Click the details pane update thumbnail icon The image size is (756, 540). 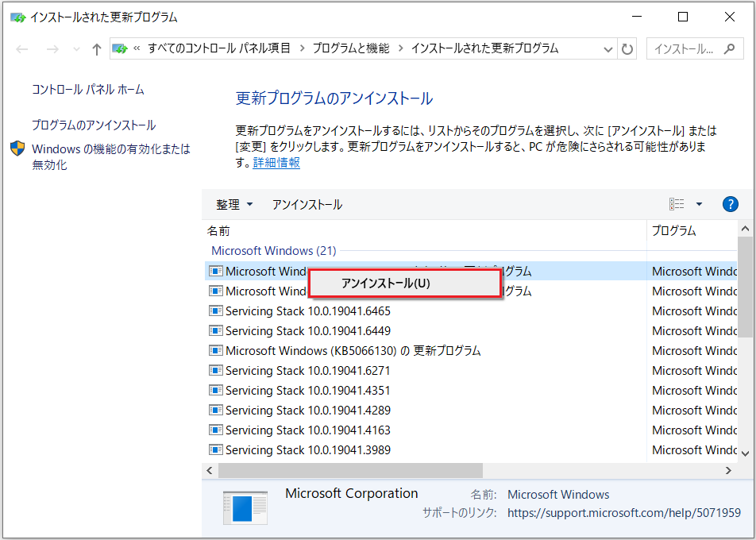click(245, 507)
